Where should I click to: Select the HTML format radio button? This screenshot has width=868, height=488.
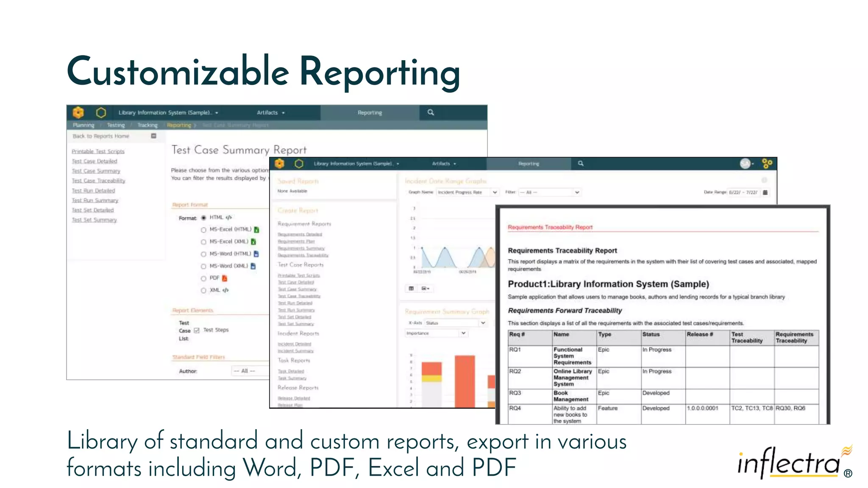click(x=203, y=218)
